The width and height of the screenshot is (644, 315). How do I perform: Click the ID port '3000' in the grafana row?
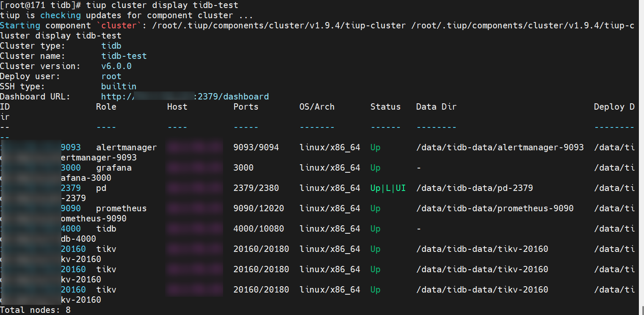point(71,168)
